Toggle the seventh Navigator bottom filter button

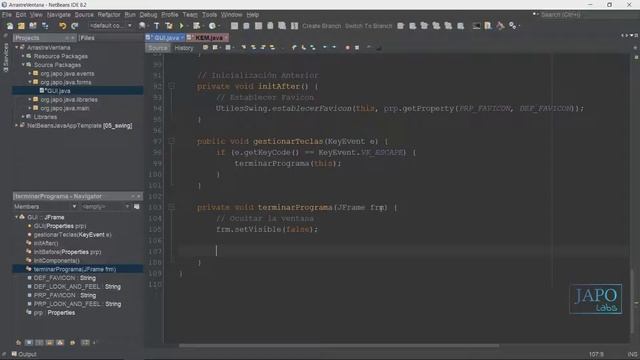(x=85, y=342)
